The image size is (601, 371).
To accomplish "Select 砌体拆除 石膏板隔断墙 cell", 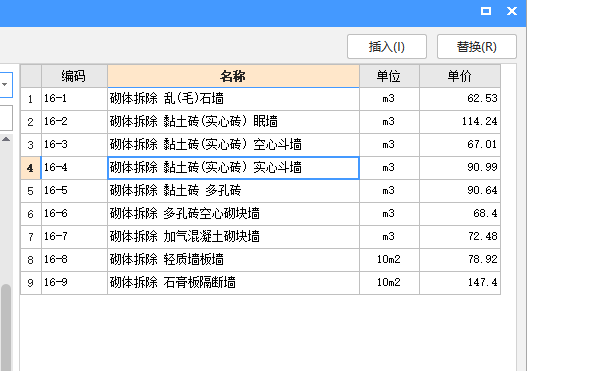I will (x=233, y=283).
